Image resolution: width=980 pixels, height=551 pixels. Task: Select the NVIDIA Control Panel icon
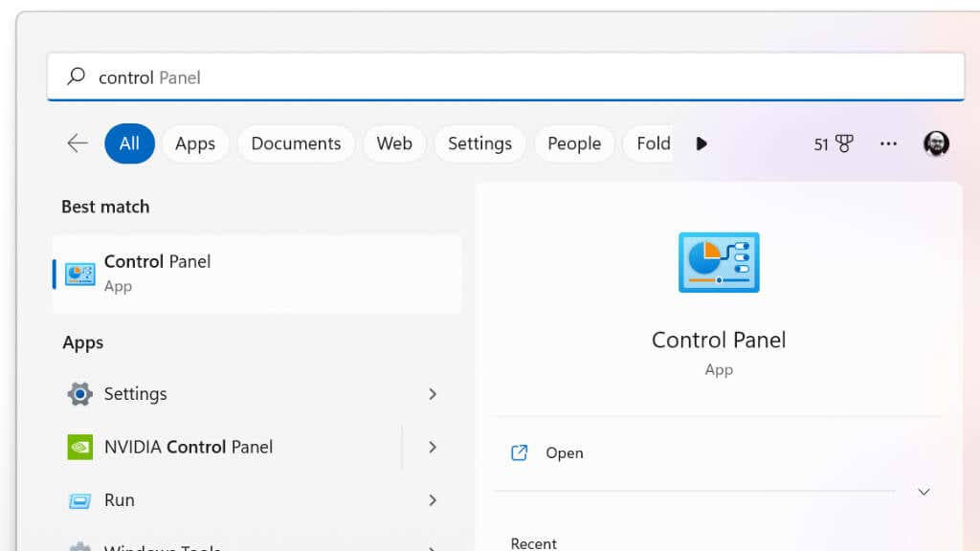point(79,447)
